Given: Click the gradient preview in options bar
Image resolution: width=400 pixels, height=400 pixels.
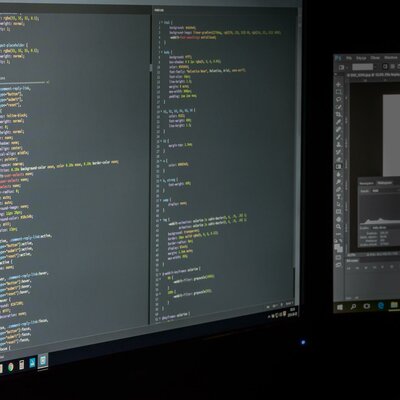Looking at the screenshot, I should (x=363, y=67).
